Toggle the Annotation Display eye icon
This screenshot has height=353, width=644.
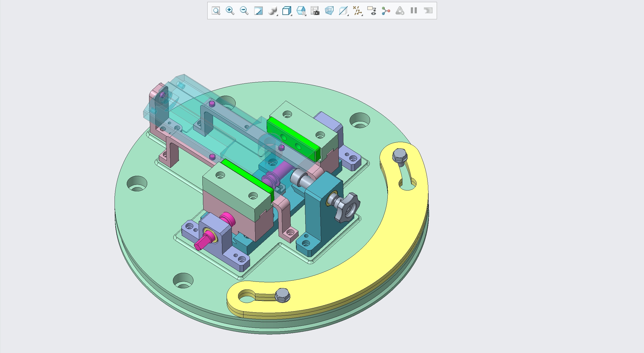point(372,11)
